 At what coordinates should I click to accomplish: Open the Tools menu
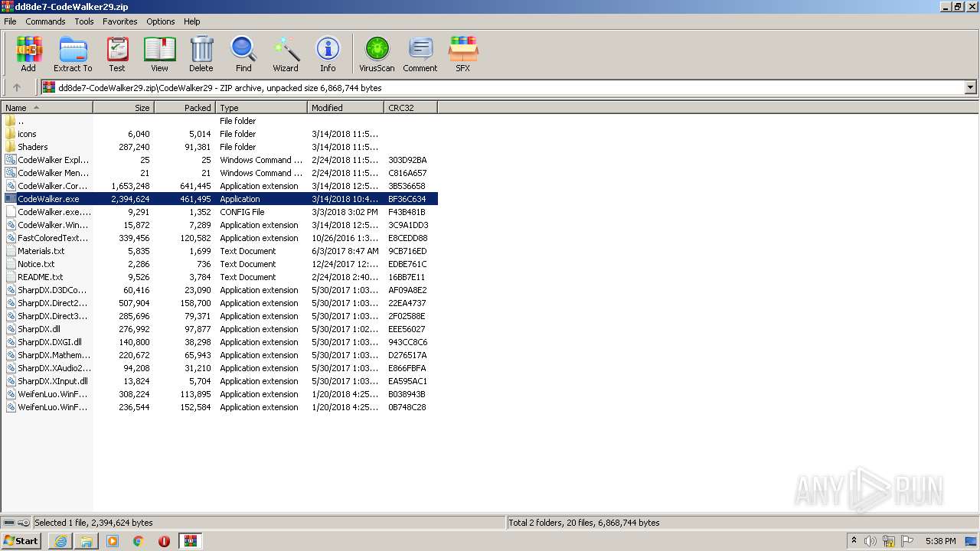(84, 21)
